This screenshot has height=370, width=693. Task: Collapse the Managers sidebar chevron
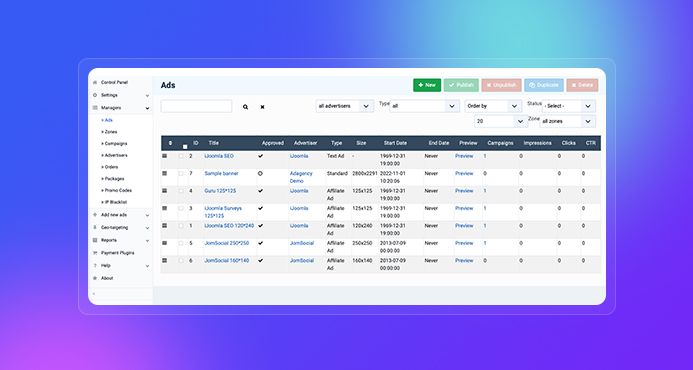click(147, 108)
